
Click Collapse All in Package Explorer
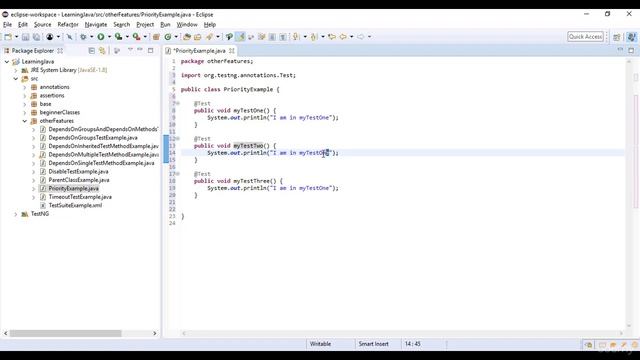pos(91,51)
